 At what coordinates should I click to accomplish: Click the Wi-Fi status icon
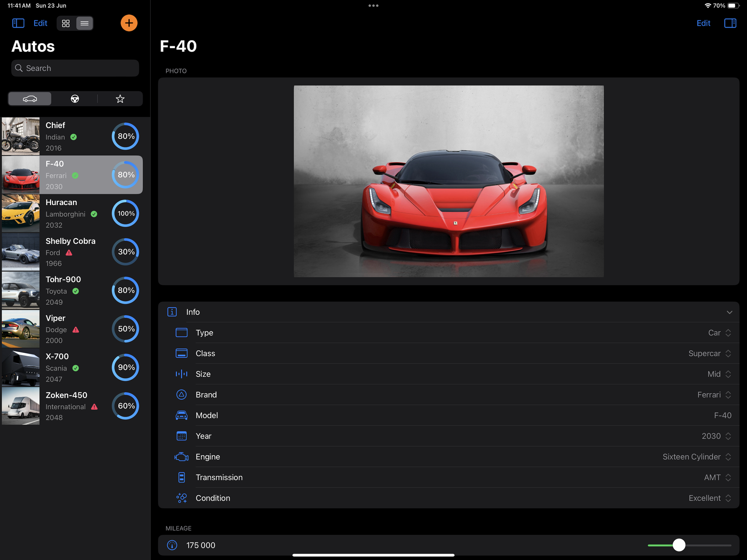[707, 6]
